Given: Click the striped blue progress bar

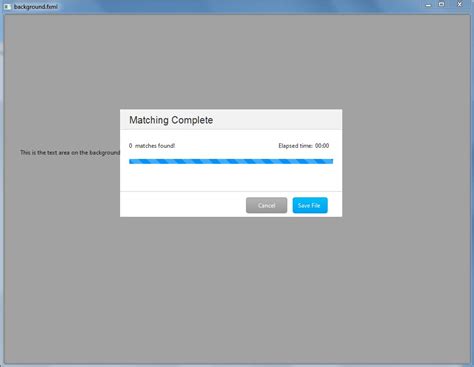Looking at the screenshot, I should [x=231, y=161].
